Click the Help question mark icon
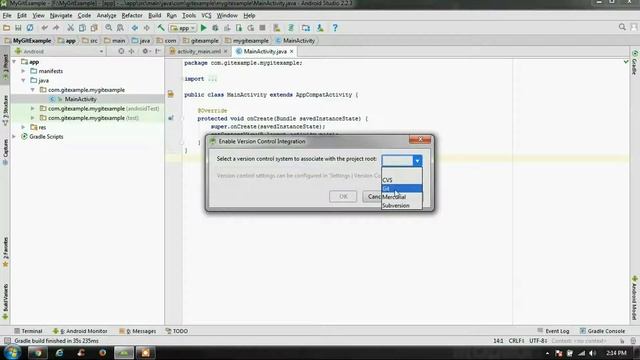The height and width of the screenshot is (360, 640). tap(335, 28)
